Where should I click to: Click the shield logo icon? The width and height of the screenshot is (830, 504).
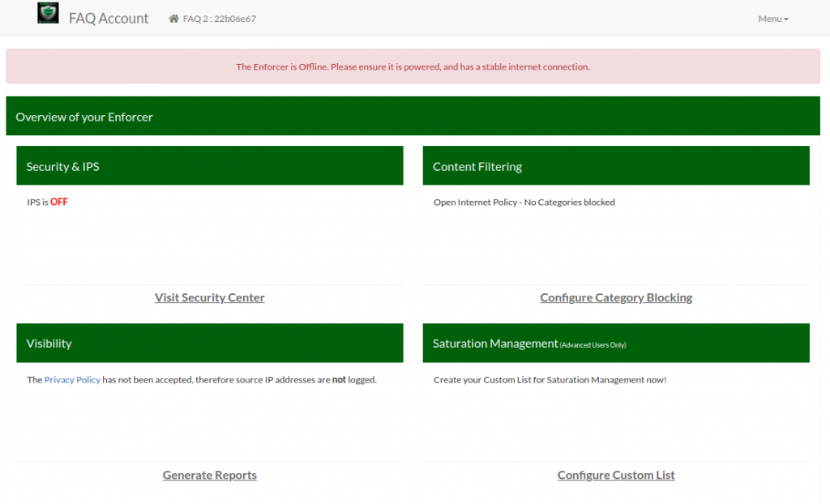48,13
